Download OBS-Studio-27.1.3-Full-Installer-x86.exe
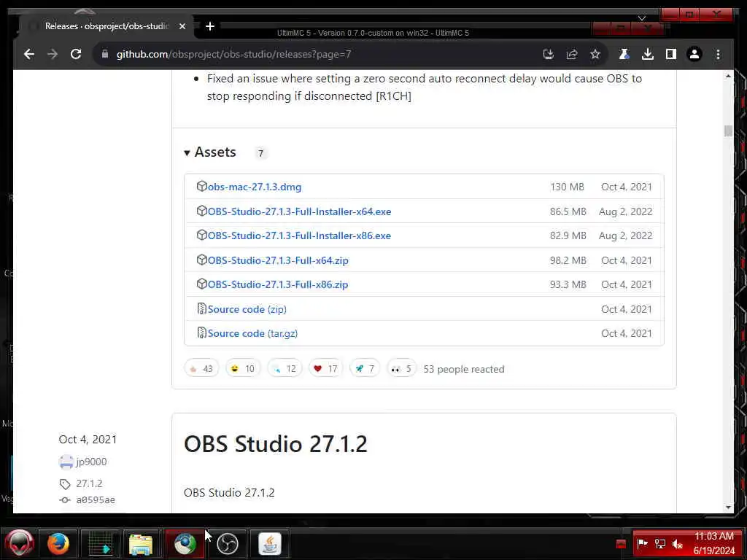Screen dimensions: 747x560 click(299, 236)
